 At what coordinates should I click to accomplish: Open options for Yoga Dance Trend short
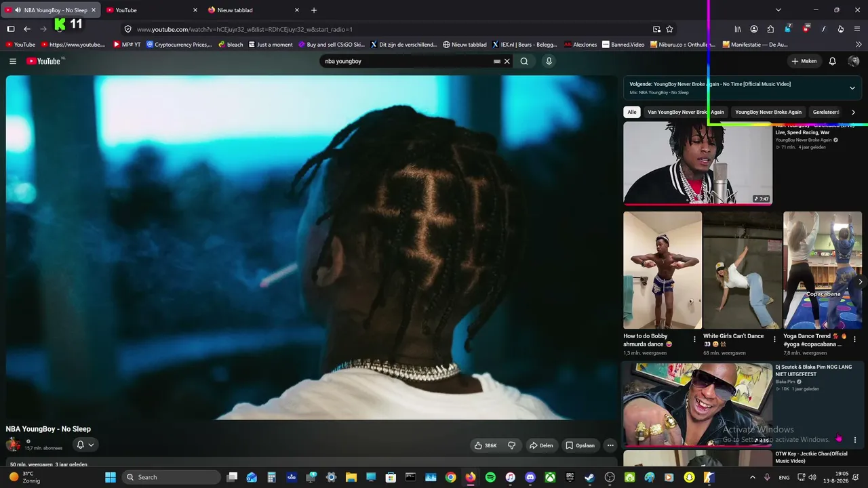pos(854,339)
